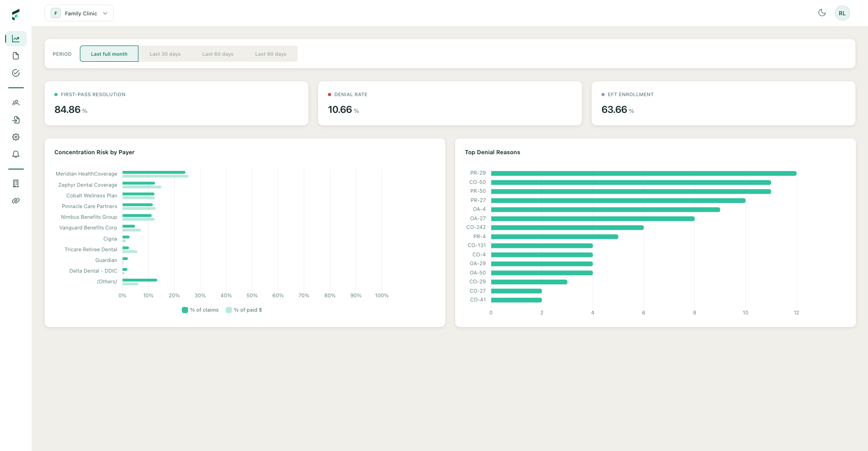Open the tasks checkmark icon in sidebar

click(15, 73)
